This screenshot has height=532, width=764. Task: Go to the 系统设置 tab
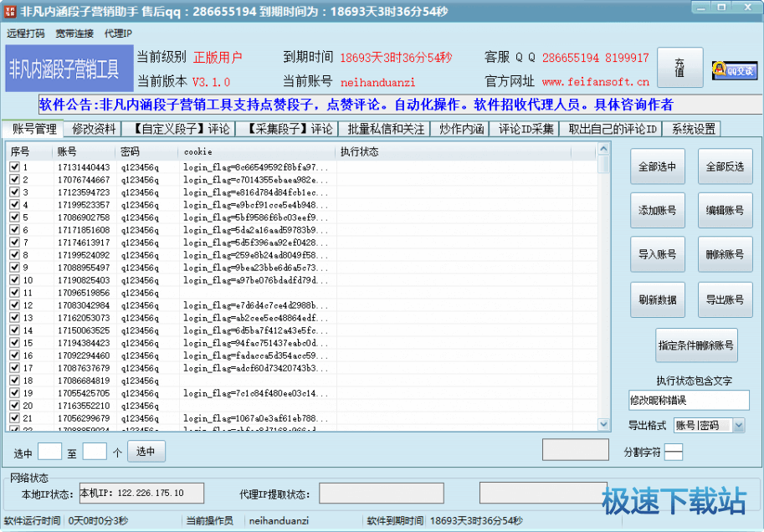coord(693,129)
